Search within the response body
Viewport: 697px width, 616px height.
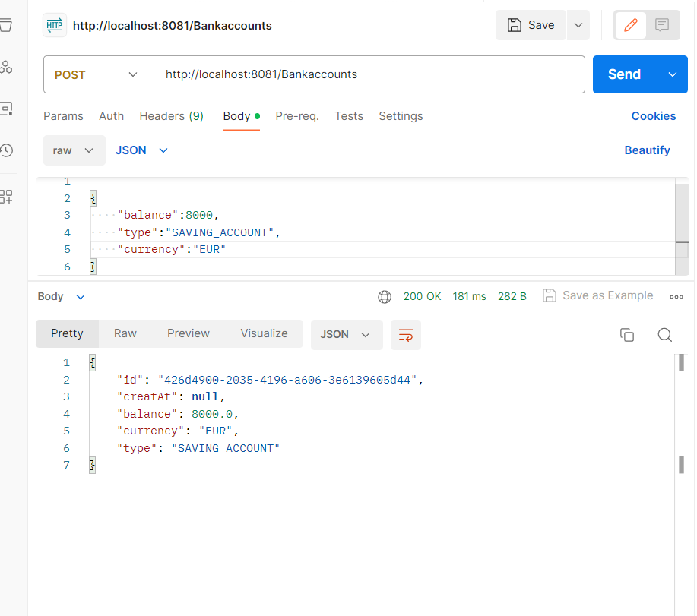coord(664,334)
